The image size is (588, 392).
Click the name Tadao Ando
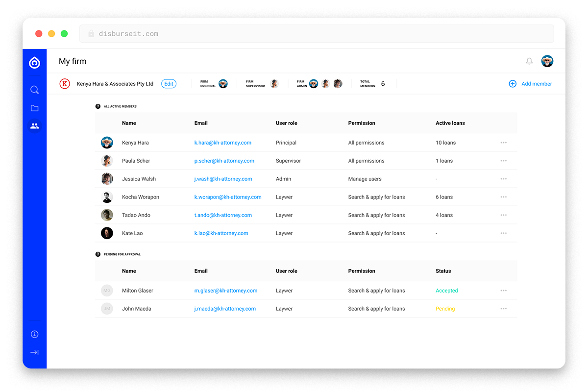[136, 215]
